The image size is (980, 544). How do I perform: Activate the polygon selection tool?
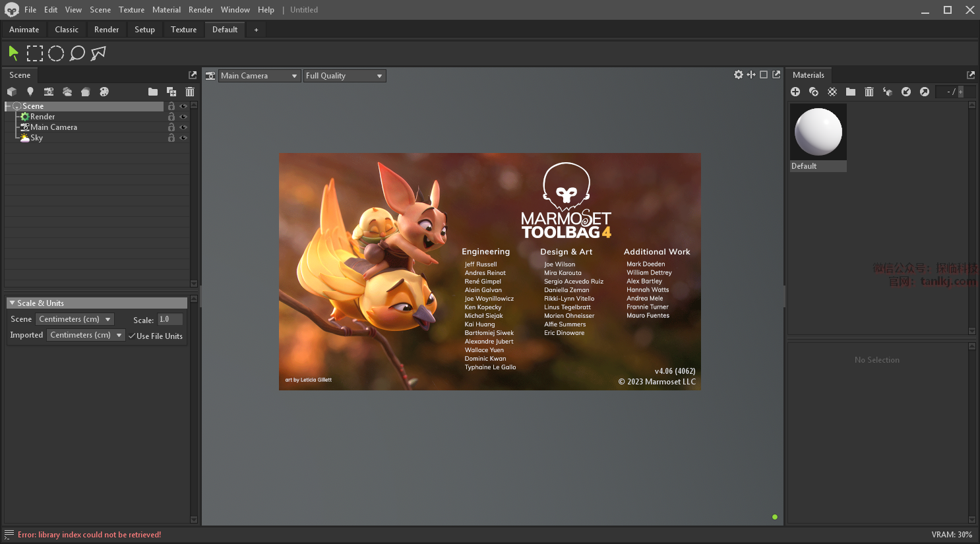pos(98,53)
